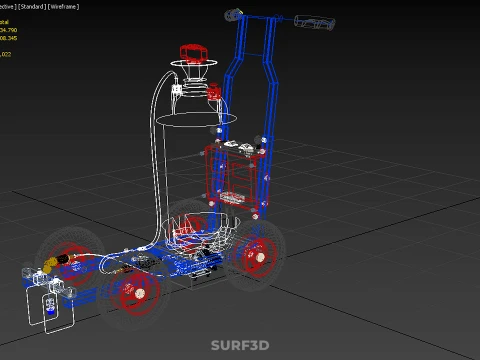Open the [Standard] viewport shading menu

coord(32,7)
